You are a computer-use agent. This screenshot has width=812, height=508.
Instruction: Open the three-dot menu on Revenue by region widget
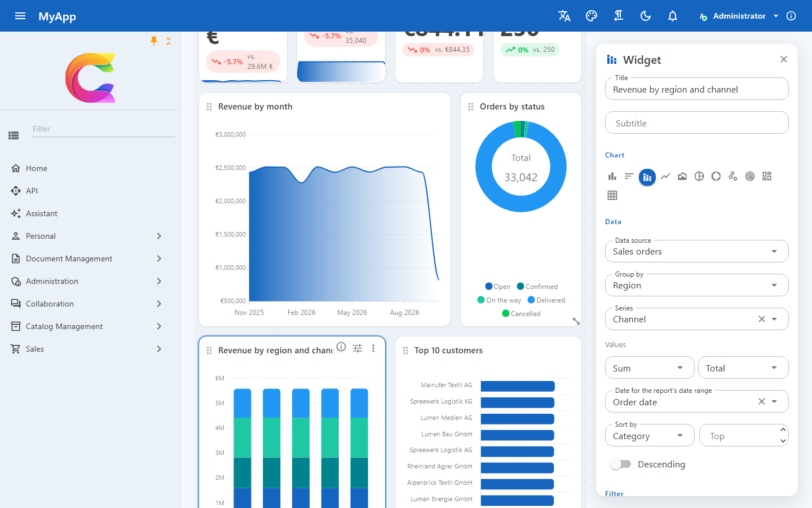[x=373, y=348]
